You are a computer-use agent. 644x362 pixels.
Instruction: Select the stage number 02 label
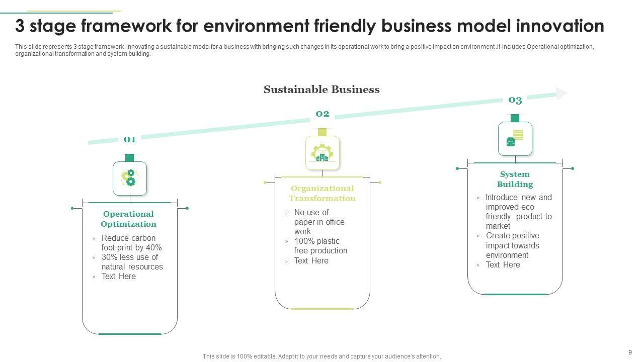[x=323, y=114]
